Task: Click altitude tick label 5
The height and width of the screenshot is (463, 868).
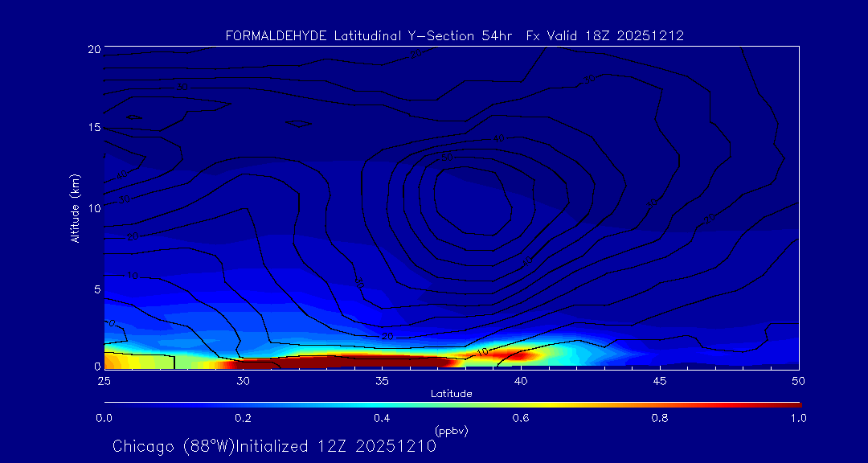Action: [x=96, y=289]
